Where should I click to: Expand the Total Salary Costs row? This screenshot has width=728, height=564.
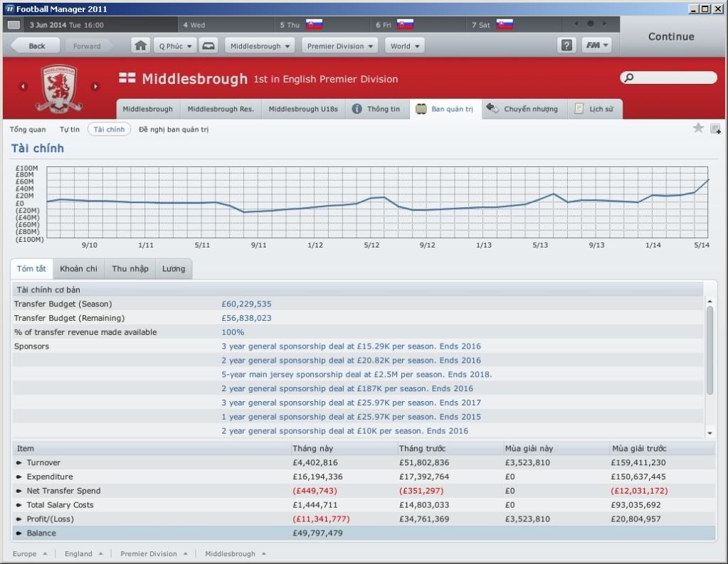19,505
